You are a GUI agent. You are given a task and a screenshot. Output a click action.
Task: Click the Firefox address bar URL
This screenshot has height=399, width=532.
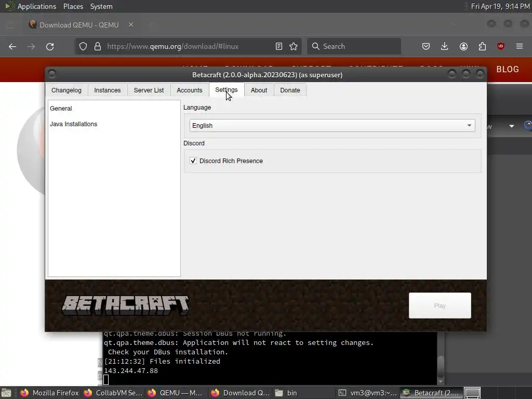[172, 46]
